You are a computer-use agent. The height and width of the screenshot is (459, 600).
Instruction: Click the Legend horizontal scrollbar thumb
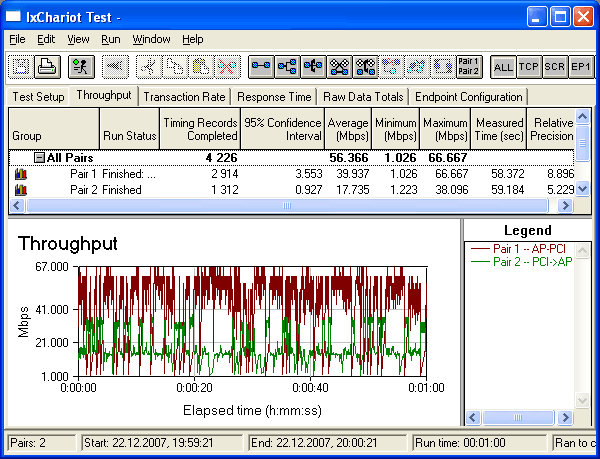[x=518, y=417]
